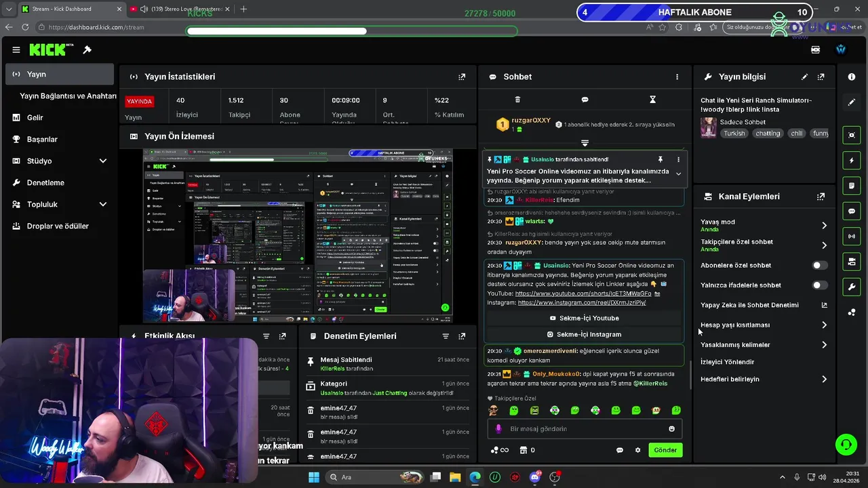
Task: Click the pencil edit icon in the right sidebar
Action: click(x=852, y=102)
